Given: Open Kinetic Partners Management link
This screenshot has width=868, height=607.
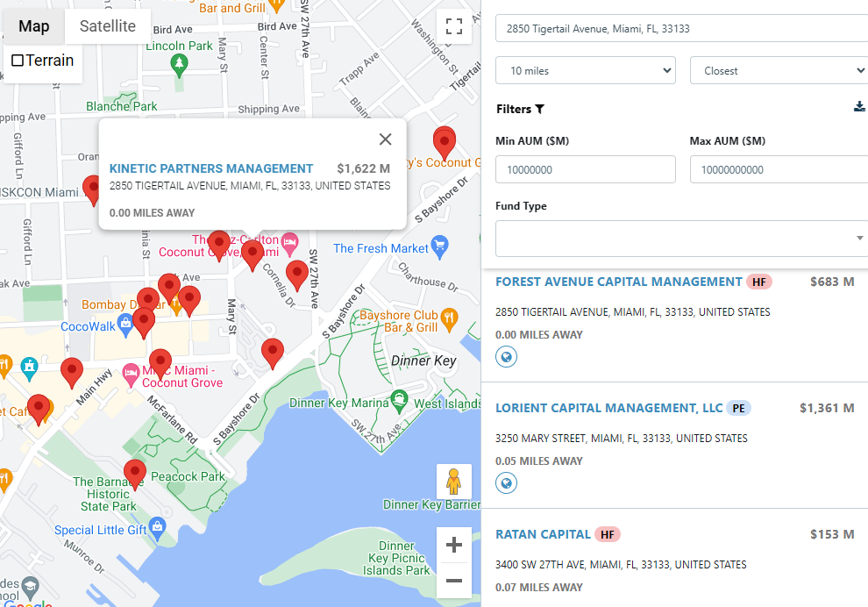Looking at the screenshot, I should tap(211, 168).
